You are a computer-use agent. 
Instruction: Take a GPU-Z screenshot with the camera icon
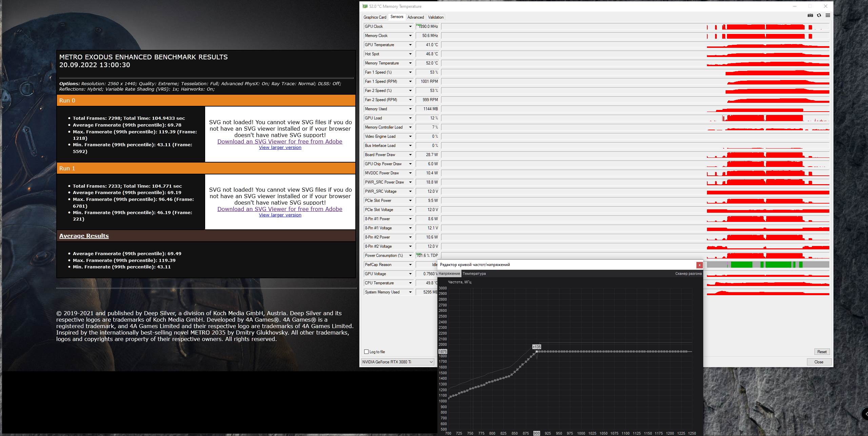[810, 15]
